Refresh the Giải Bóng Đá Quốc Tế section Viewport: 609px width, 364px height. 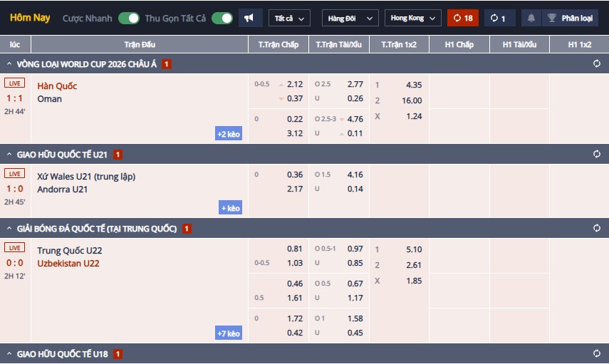(596, 229)
